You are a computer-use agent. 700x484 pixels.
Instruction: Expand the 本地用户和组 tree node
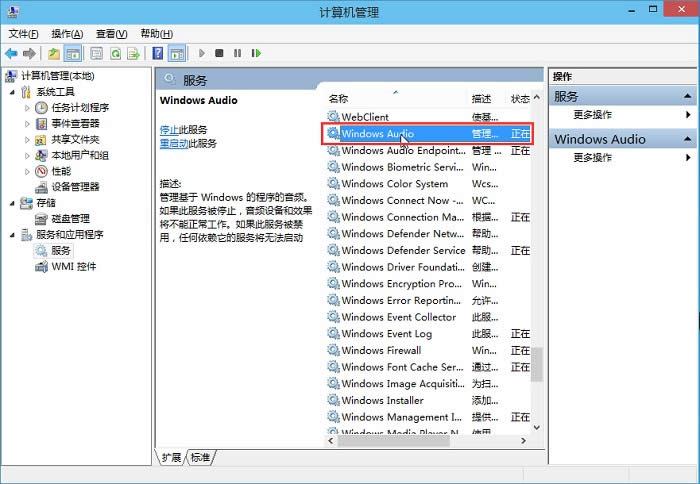28,156
